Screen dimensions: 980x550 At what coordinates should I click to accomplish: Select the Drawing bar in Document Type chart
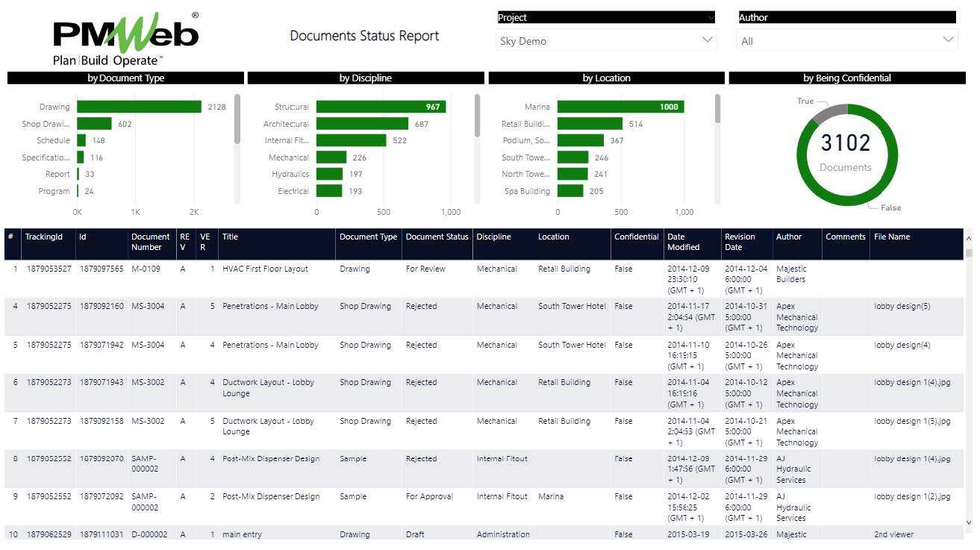coord(139,107)
